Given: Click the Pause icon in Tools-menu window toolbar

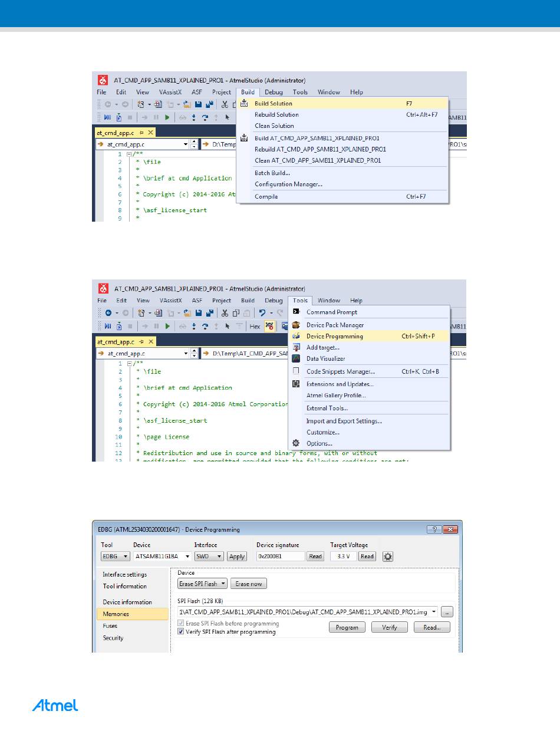Looking at the screenshot, I should coord(156,326).
